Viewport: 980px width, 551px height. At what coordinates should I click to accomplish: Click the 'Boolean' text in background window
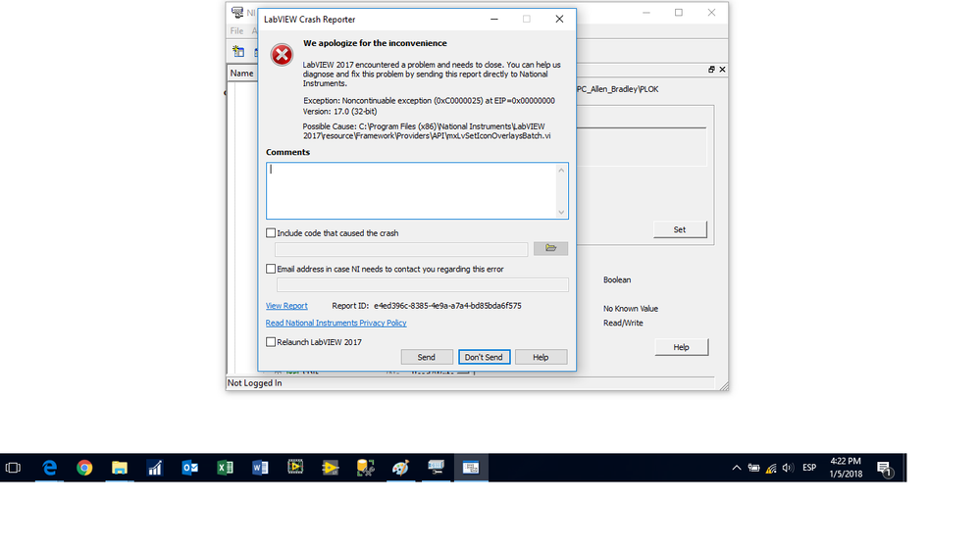pyautogui.click(x=617, y=279)
